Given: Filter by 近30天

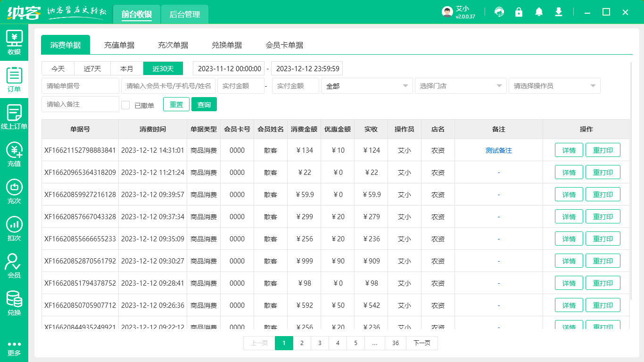Looking at the screenshot, I should pos(163,68).
